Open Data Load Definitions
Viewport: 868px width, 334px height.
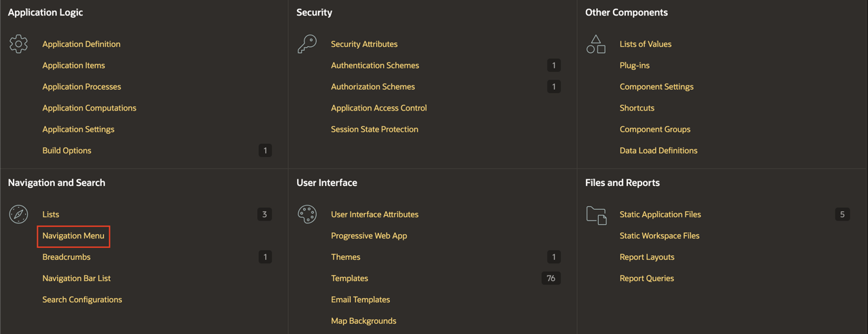pyautogui.click(x=658, y=151)
